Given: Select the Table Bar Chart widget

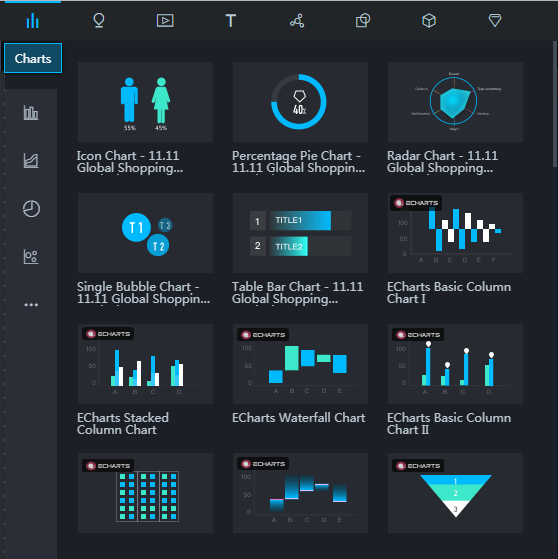Looking at the screenshot, I should tap(300, 233).
